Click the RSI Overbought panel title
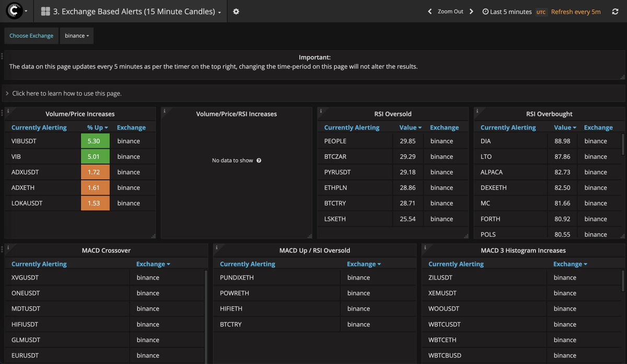This screenshot has height=364, width=627. pos(549,114)
